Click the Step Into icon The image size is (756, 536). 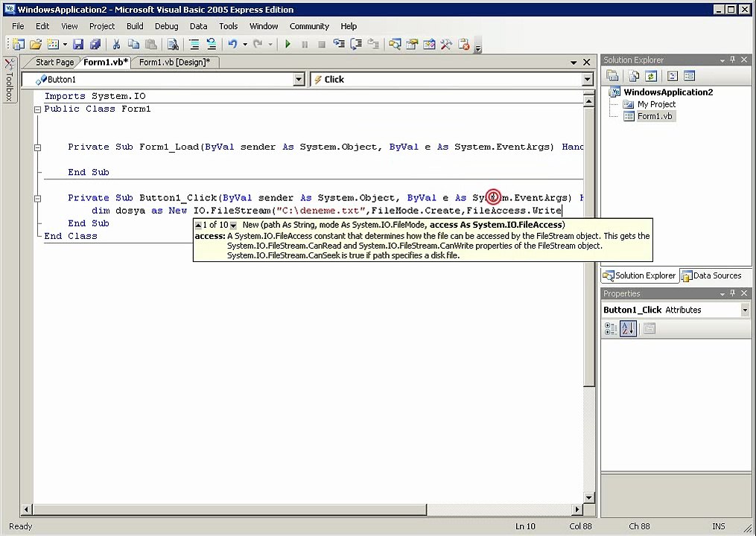point(339,45)
